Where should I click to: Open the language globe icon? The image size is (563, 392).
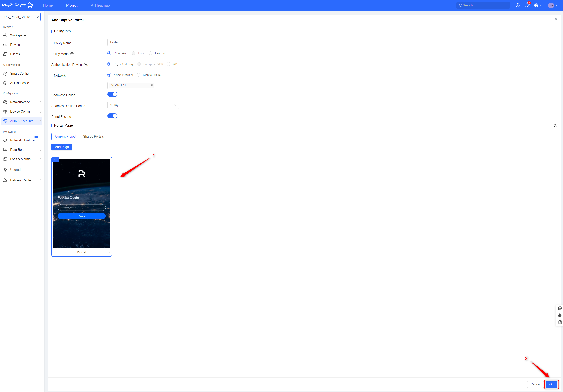click(536, 5)
